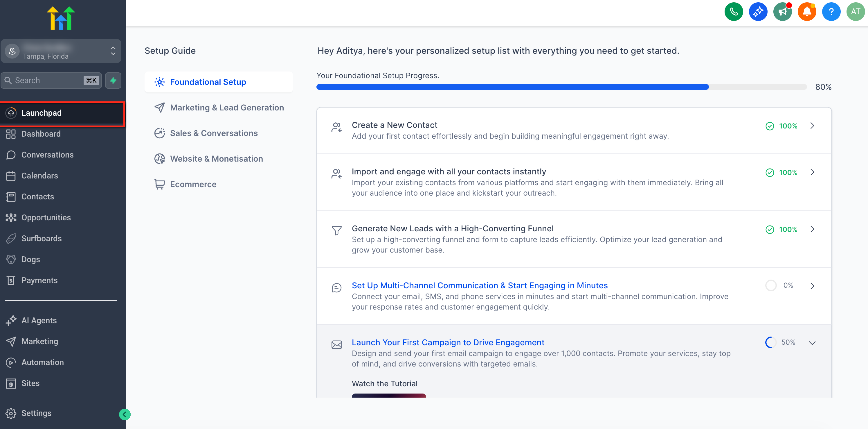Click the Foundational Setup progress bar
868x429 pixels.
pyautogui.click(x=561, y=87)
